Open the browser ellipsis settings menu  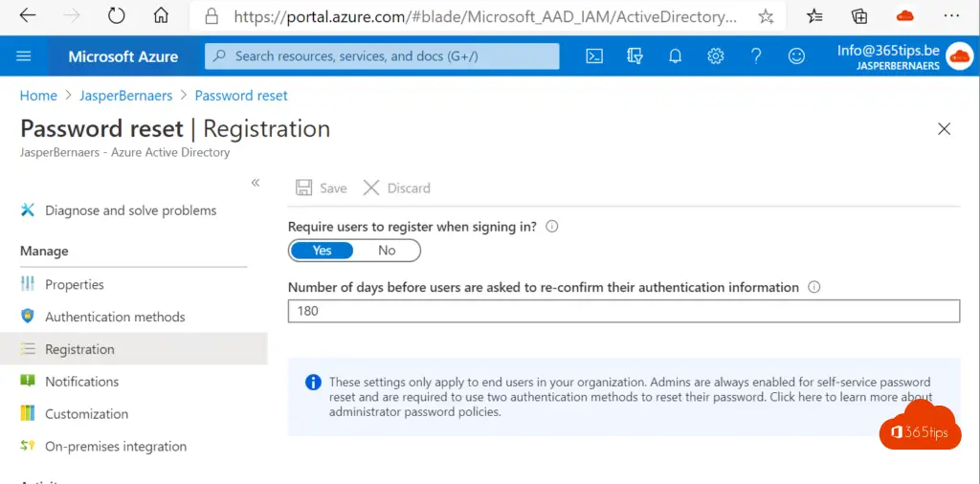950,16
